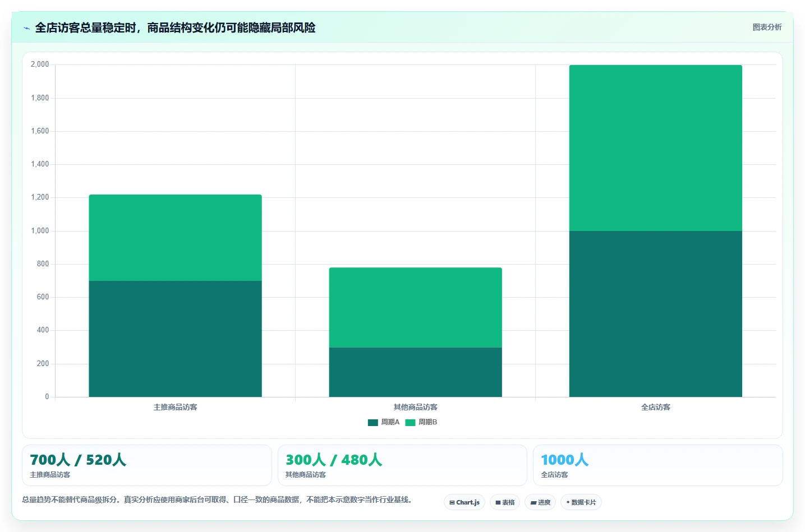Click the 1,800 y-axis tick label
The height and width of the screenshot is (532, 805).
40,98
